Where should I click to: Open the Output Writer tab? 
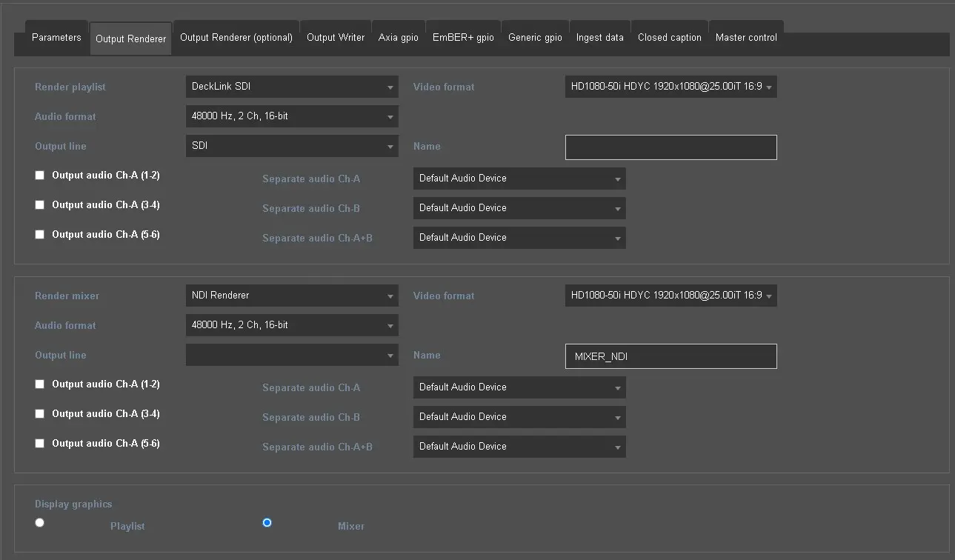(336, 38)
